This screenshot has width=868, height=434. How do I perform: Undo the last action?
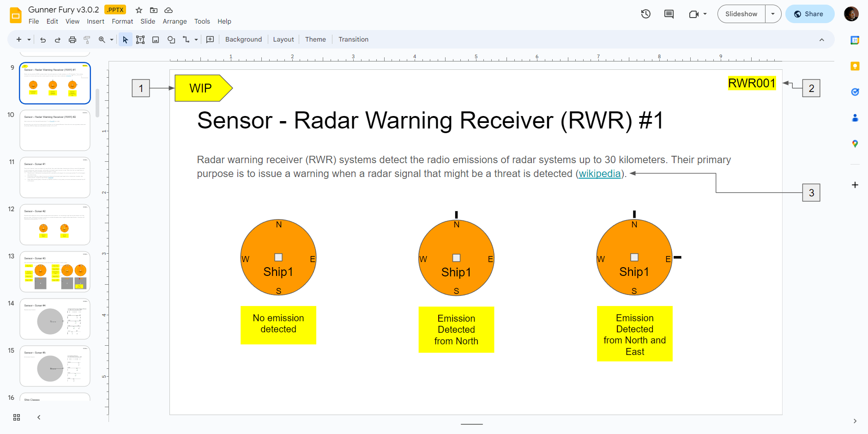point(43,40)
